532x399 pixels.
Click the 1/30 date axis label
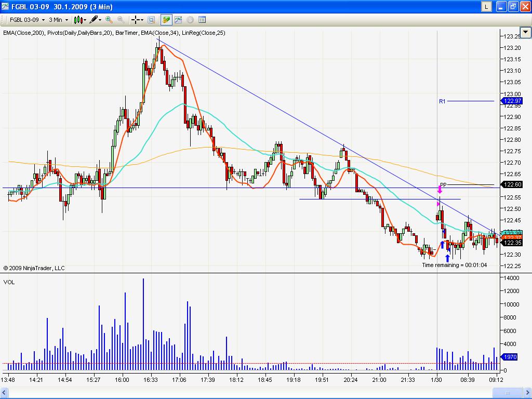click(x=436, y=380)
